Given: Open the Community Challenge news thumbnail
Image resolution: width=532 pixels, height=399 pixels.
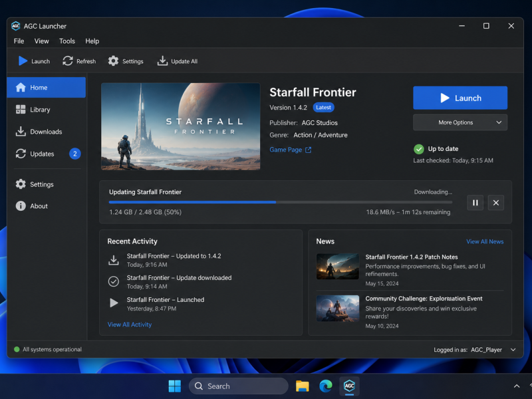Looking at the screenshot, I should pyautogui.click(x=338, y=308).
